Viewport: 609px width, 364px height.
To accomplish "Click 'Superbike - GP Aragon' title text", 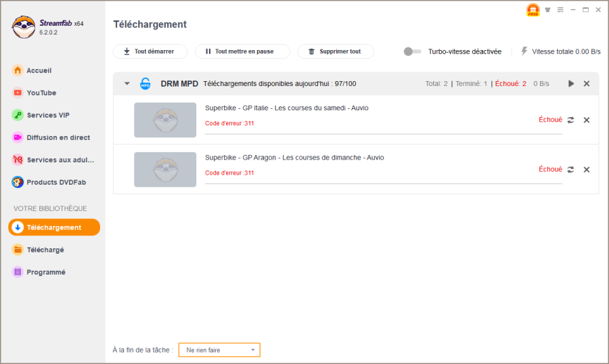I will click(294, 158).
